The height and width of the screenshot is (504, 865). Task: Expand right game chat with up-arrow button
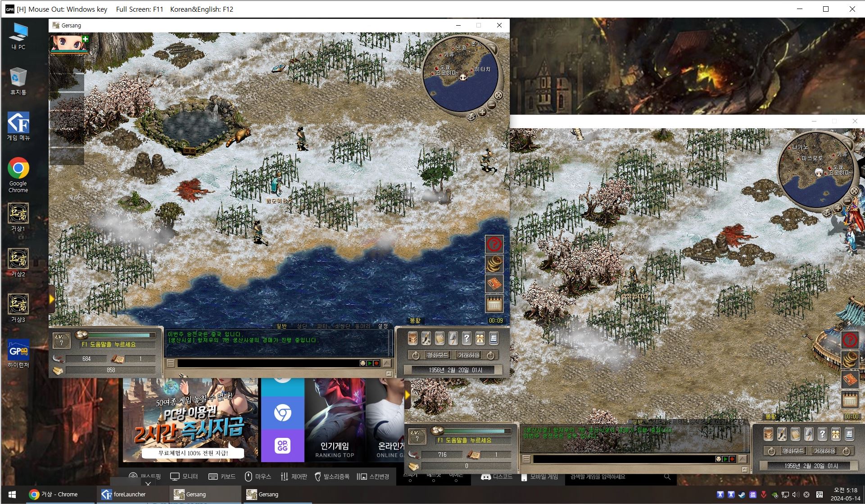(x=743, y=459)
